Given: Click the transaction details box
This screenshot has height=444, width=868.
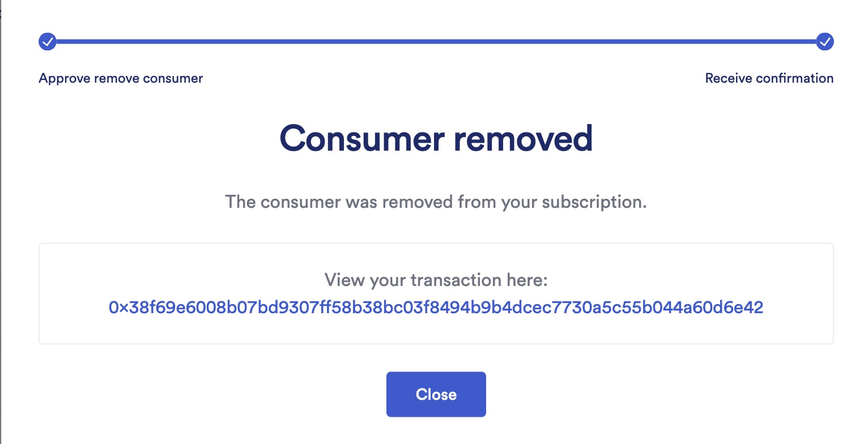Looking at the screenshot, I should click(x=436, y=293).
